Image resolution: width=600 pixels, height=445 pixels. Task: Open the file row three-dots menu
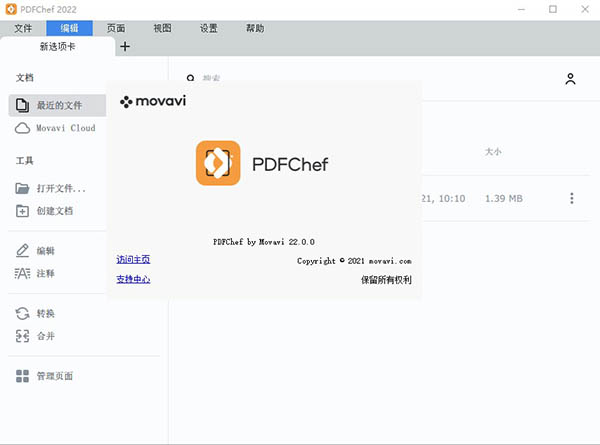tap(572, 198)
